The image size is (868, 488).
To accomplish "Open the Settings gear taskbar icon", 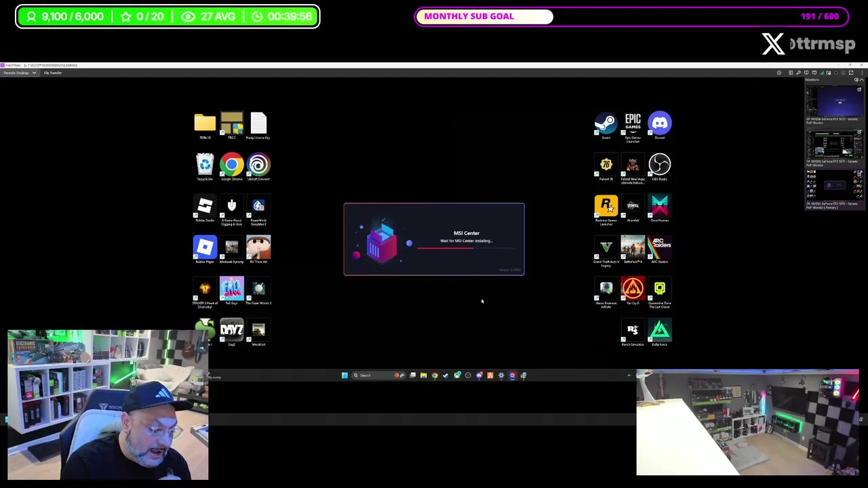I will tap(501, 375).
